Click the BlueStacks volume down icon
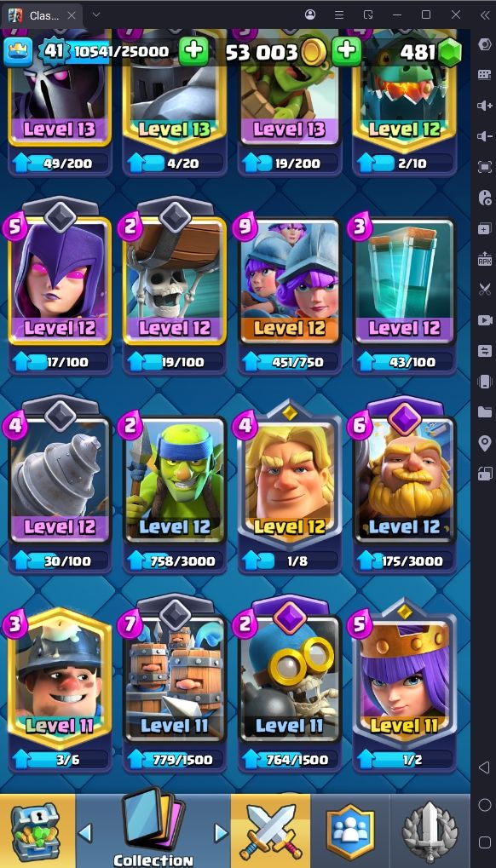Viewport: 496px width, 868px height. point(484,136)
